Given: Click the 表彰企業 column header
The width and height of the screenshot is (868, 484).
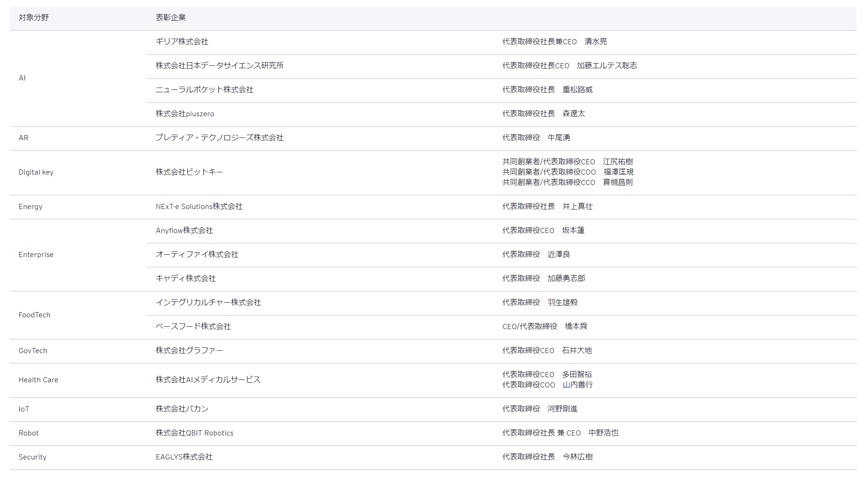Looking at the screenshot, I should (170, 18).
